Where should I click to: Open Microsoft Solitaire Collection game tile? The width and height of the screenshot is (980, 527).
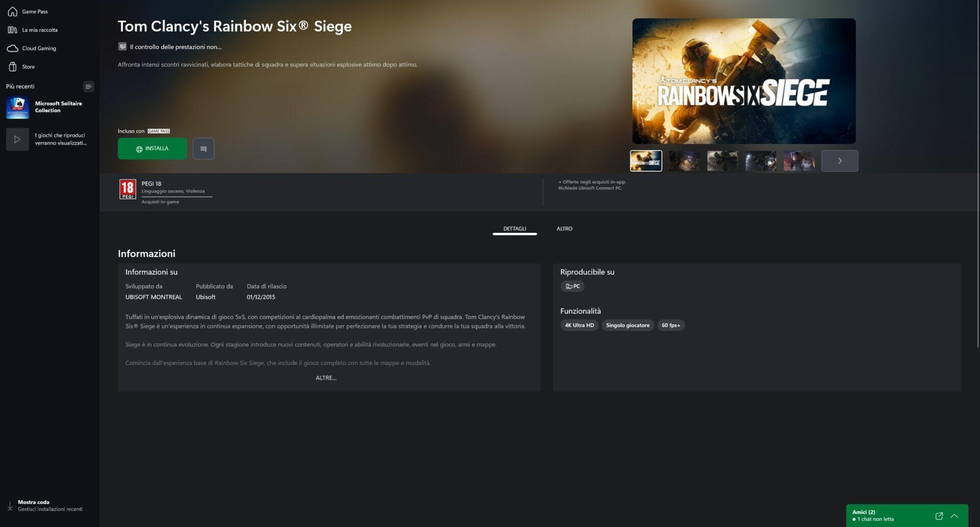click(50, 107)
